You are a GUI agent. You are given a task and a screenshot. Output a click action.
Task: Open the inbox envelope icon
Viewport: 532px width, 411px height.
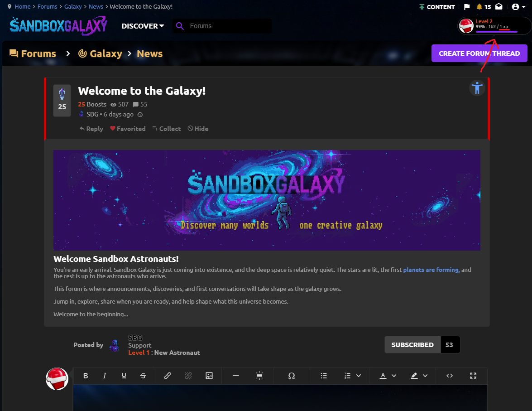499,7
